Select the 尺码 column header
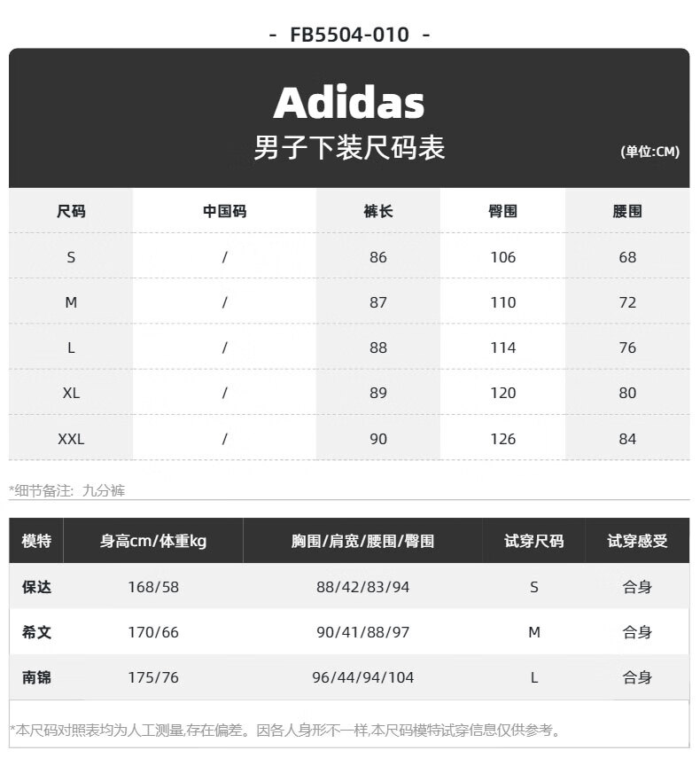700x766 pixels. 71,212
